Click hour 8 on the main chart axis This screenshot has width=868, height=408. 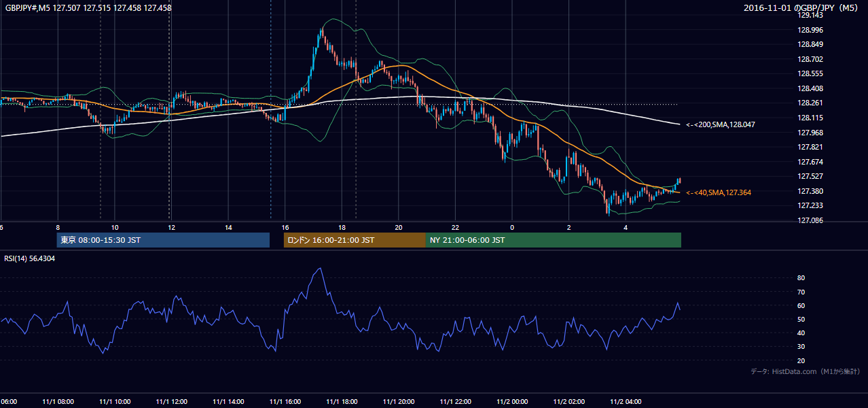coord(58,227)
